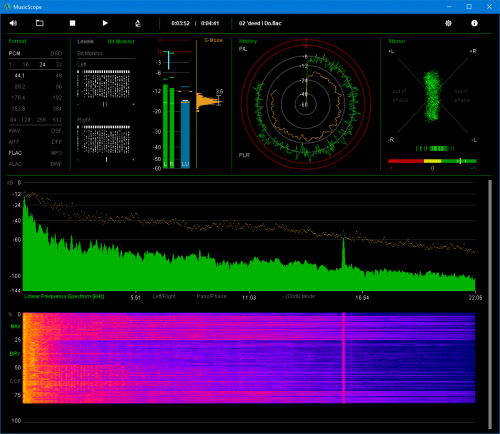Click the microscope analysis icon
This screenshot has height=434, width=500.
click(138, 23)
